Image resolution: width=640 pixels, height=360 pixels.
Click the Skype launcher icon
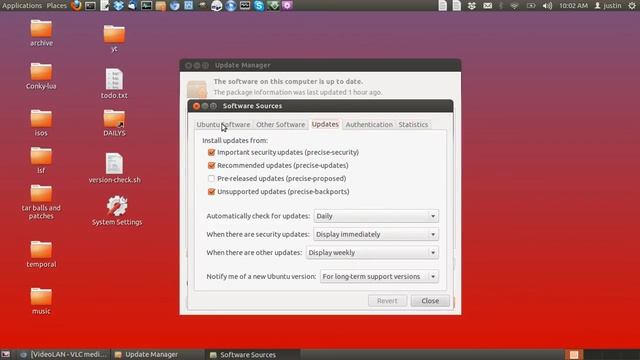pyautogui.click(x=259, y=6)
